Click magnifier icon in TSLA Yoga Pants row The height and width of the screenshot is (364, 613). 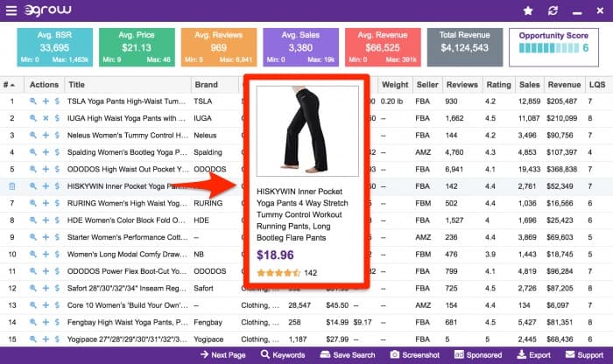coord(33,101)
